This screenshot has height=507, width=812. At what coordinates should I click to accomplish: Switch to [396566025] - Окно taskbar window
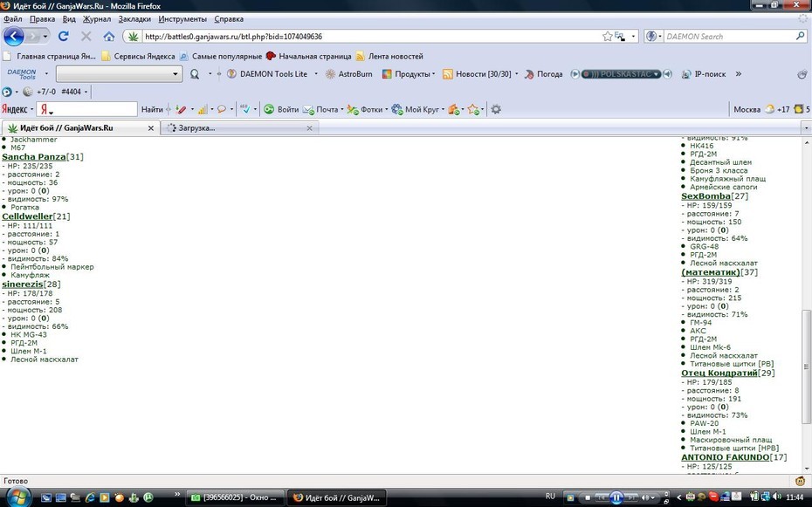point(235,497)
